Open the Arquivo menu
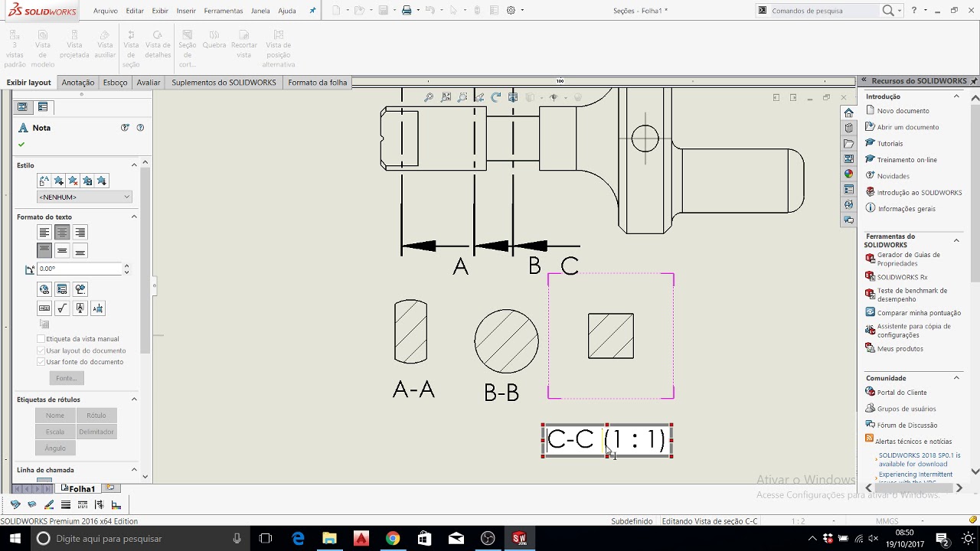Image resolution: width=980 pixels, height=551 pixels. coord(106,11)
